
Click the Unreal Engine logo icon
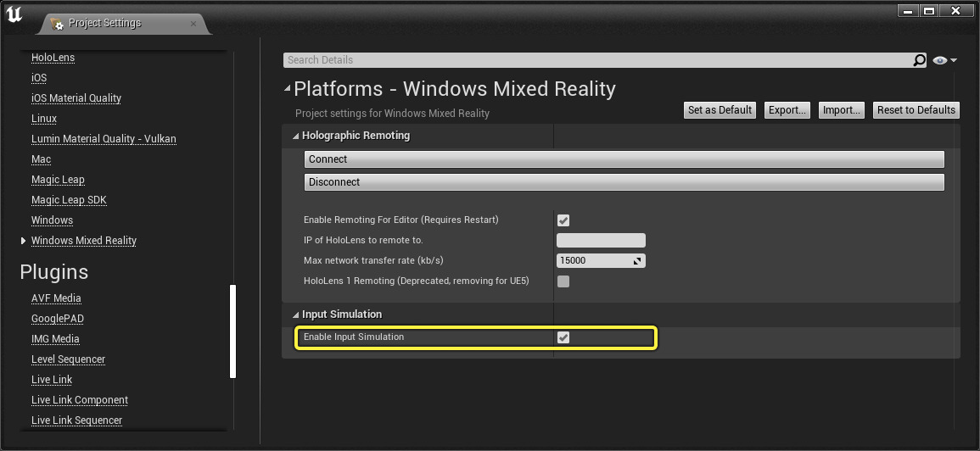point(14,15)
